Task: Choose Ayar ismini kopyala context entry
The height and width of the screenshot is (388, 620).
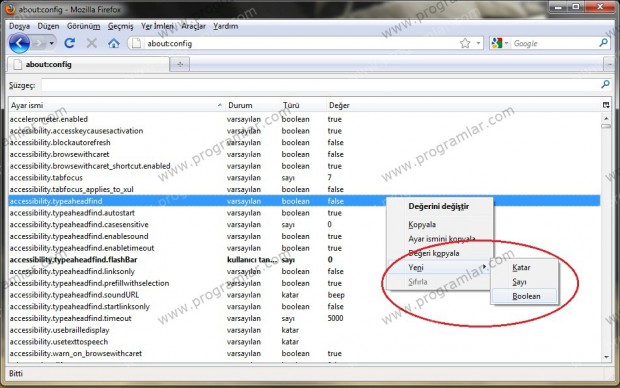Action: pos(440,239)
